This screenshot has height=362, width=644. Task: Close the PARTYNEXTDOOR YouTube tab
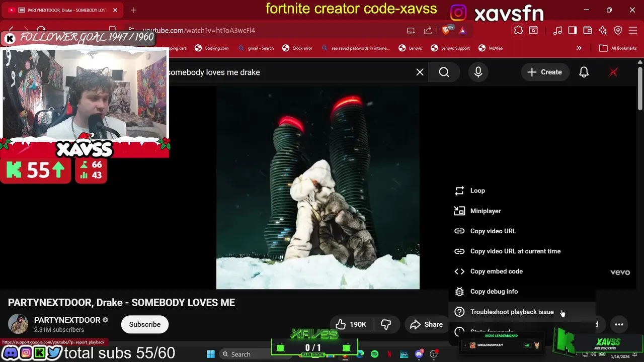pyautogui.click(x=115, y=10)
